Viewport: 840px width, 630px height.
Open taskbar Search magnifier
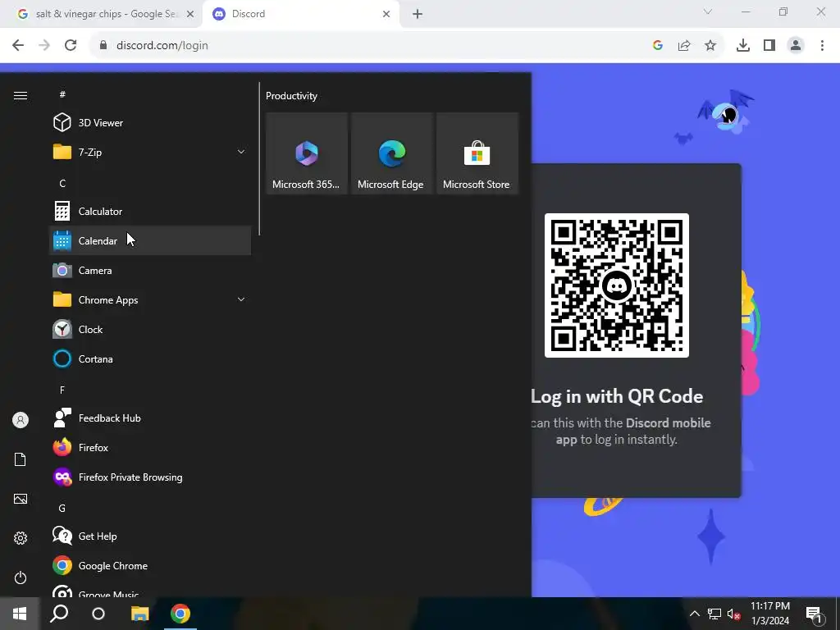(x=59, y=614)
